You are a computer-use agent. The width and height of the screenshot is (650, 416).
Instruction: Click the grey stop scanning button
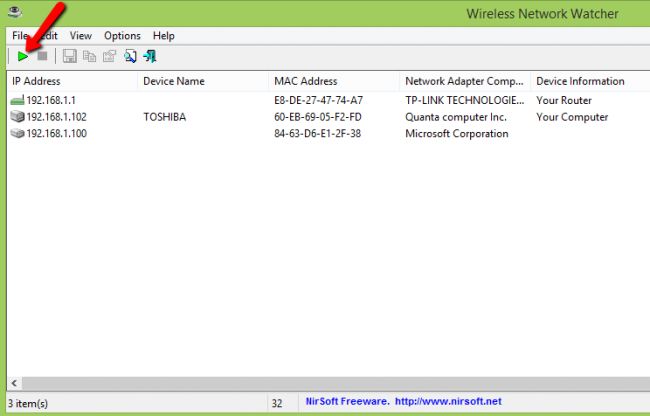click(42, 56)
